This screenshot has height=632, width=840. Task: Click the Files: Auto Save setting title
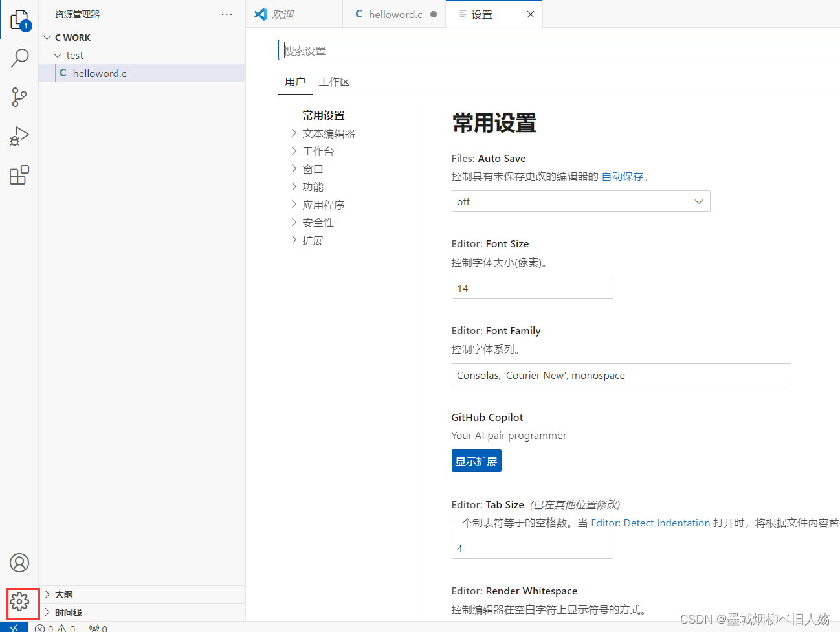click(x=489, y=158)
